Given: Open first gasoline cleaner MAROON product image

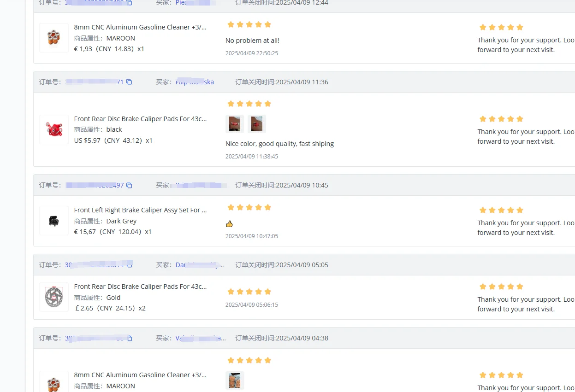Looking at the screenshot, I should pos(54,38).
